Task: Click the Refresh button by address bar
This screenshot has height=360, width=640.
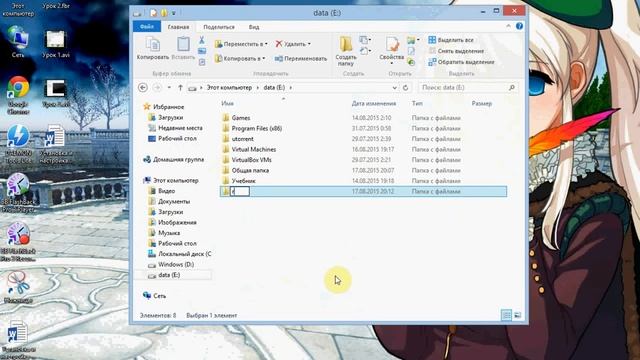Action: (x=405, y=87)
